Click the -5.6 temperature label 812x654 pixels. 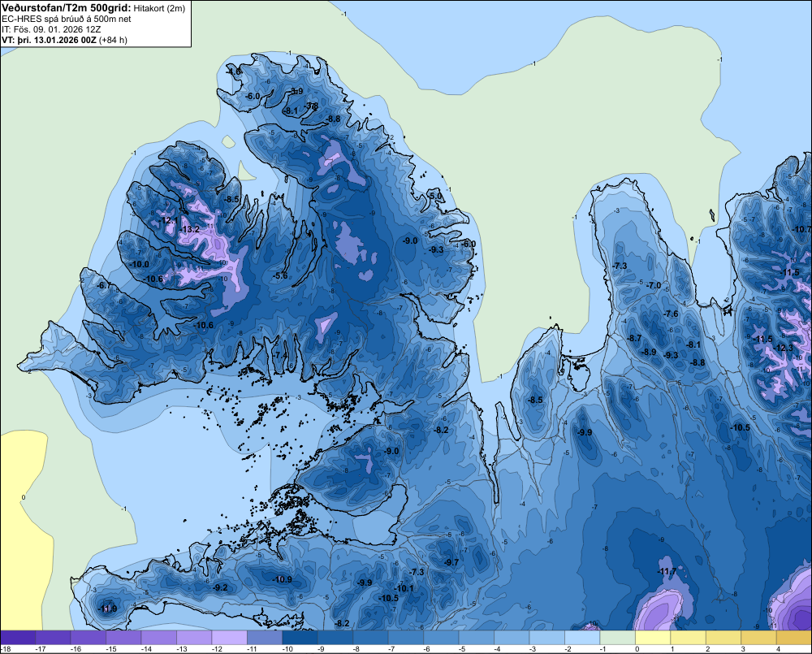coord(280,275)
